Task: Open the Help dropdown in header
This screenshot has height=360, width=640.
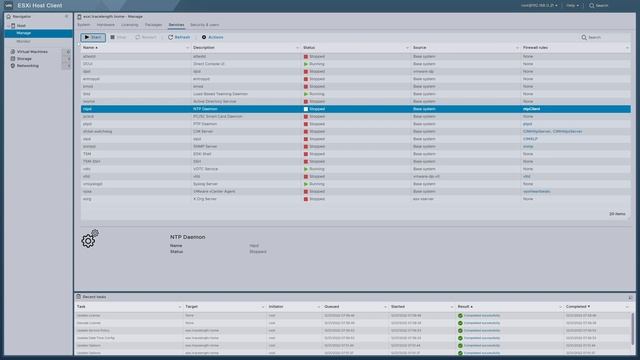Action: coord(572,6)
